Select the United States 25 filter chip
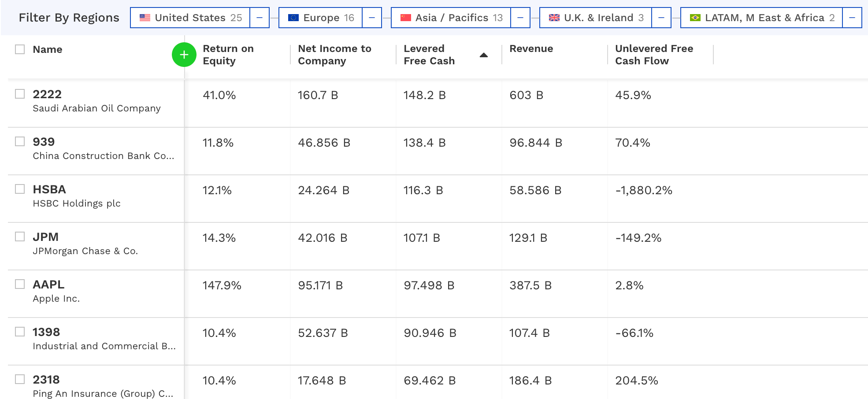This screenshot has height=399, width=868. [x=190, y=18]
